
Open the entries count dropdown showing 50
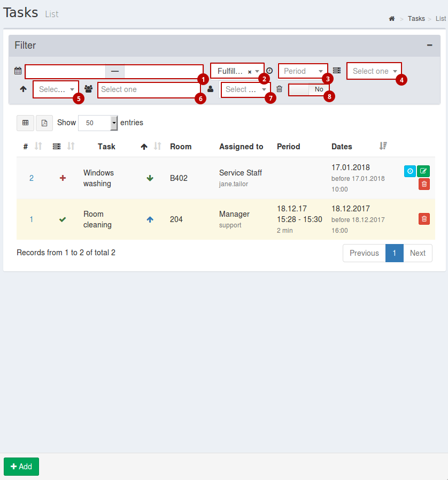point(98,123)
